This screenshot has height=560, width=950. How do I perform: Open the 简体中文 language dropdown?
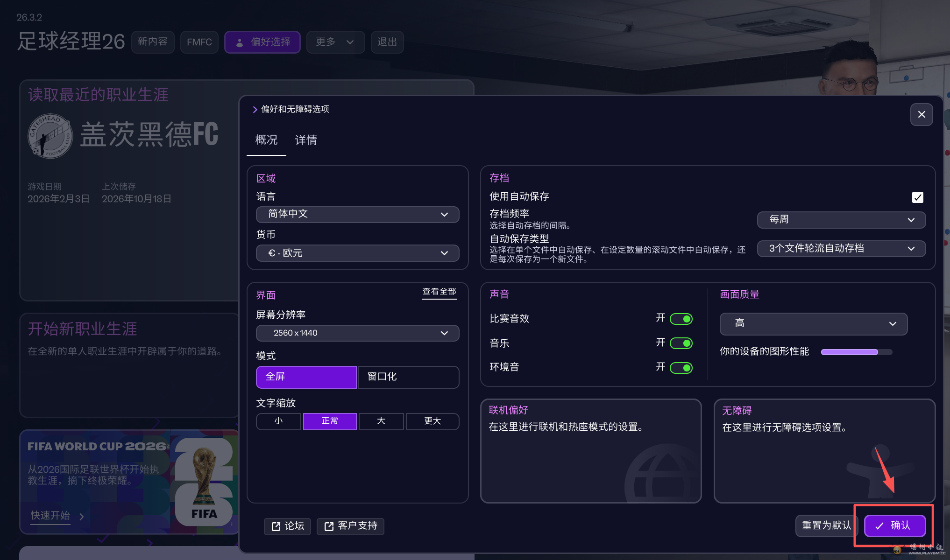[x=357, y=214]
